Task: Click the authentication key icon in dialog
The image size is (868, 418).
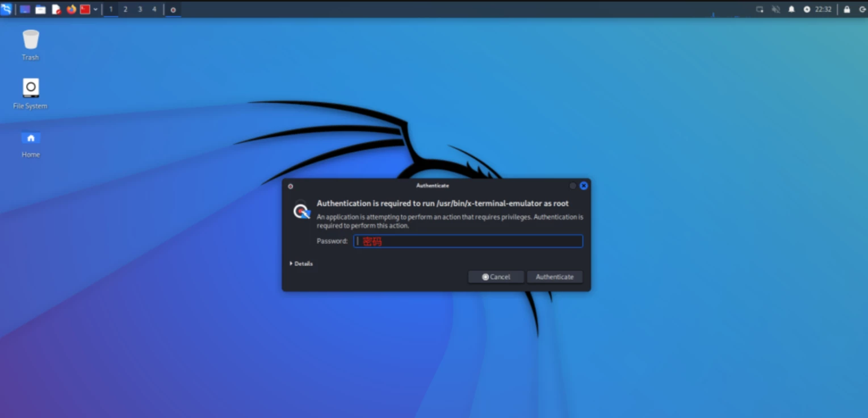Action: coord(301,211)
